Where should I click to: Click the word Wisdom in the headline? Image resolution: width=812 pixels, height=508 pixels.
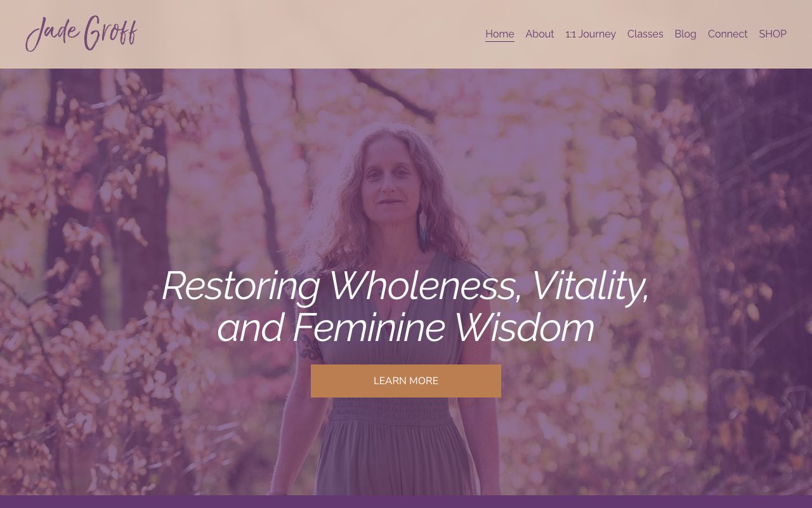[525, 328]
